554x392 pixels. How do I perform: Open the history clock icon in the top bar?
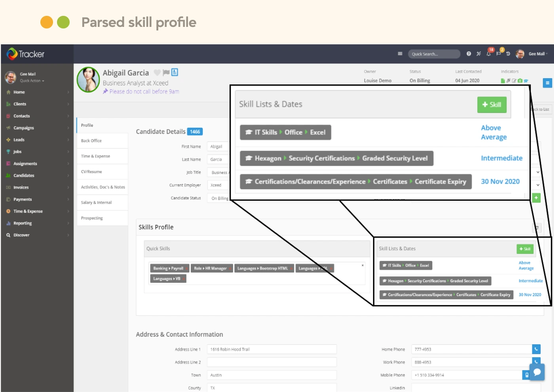coord(508,54)
